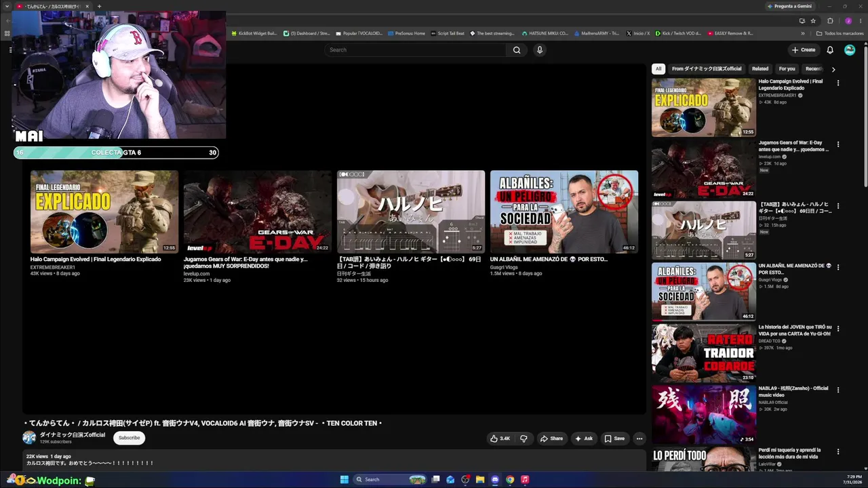Screen dimensions: 868x488
Task: Open the NABLA9 残照 sidebar thumbnail
Action: coord(704,415)
